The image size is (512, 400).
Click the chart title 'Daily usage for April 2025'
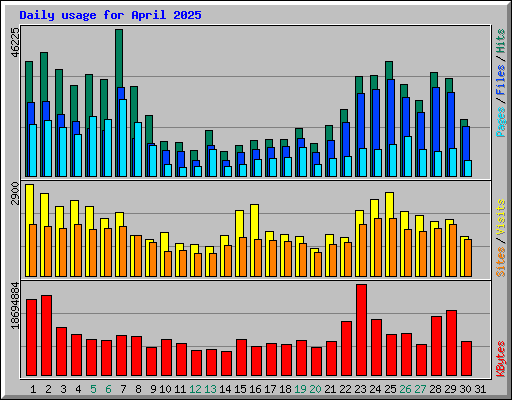coord(110,15)
